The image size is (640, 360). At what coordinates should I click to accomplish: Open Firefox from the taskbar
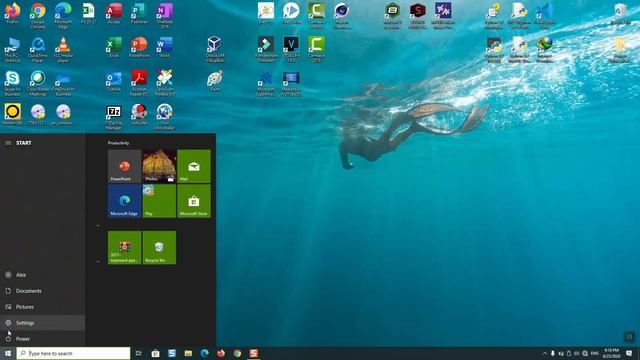tap(221, 353)
